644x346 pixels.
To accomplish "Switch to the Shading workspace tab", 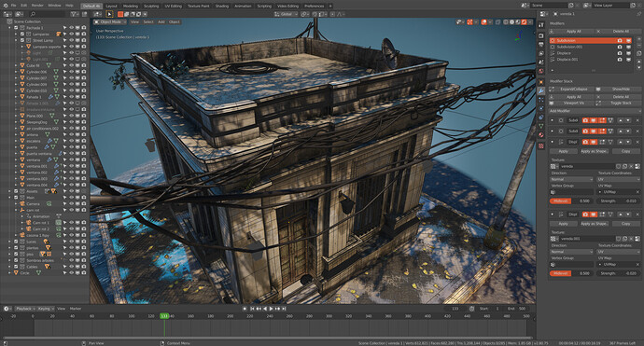I will pyautogui.click(x=222, y=7).
